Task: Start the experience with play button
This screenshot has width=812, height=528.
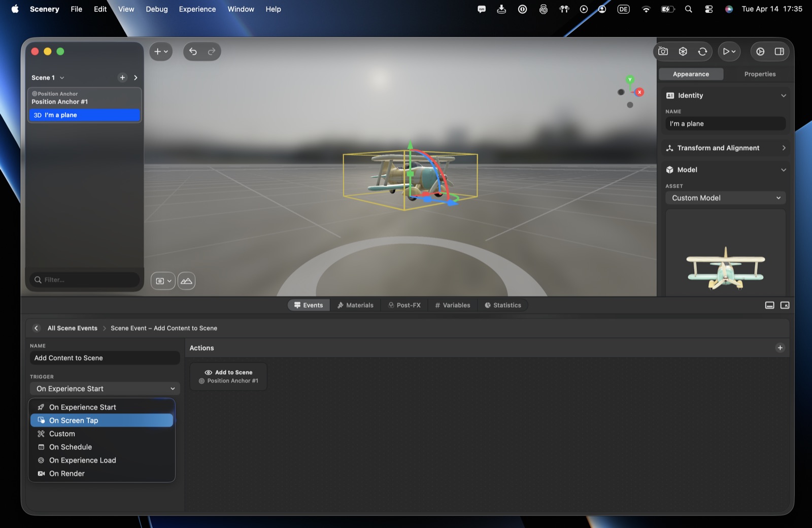Action: (729, 51)
